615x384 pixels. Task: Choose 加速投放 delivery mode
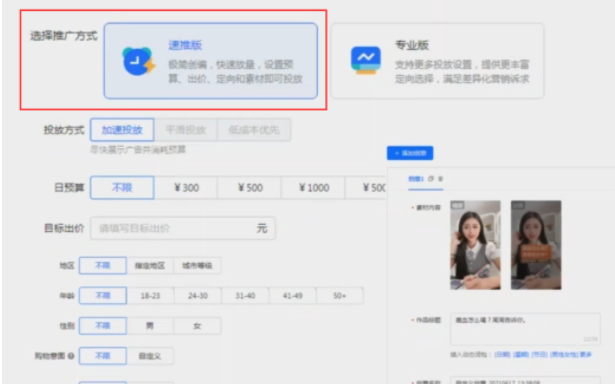(x=122, y=130)
